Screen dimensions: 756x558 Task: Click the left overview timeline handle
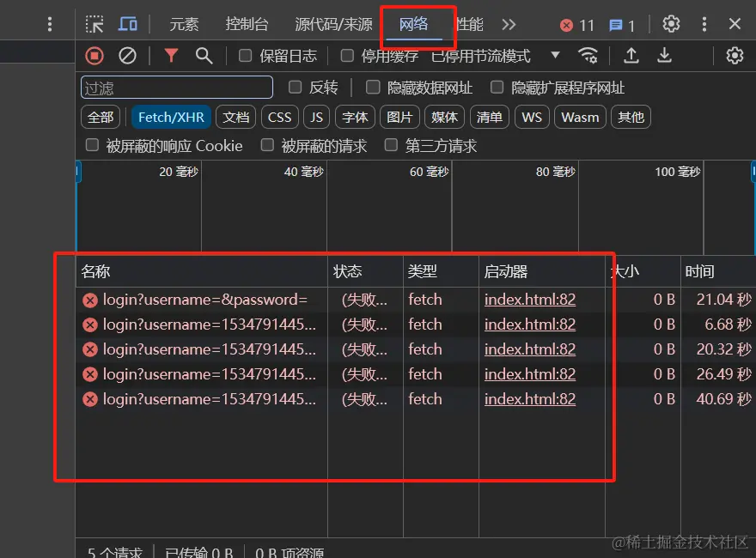tap(77, 172)
